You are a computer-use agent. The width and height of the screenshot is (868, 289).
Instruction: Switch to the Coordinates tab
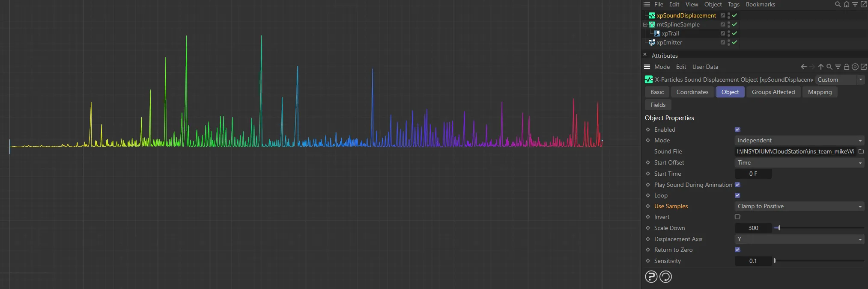coord(692,92)
